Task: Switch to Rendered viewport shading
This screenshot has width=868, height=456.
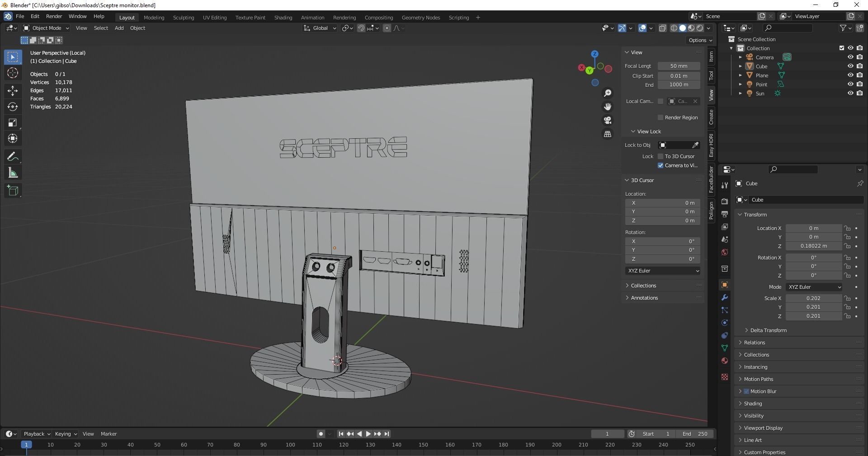Action: coord(700,28)
